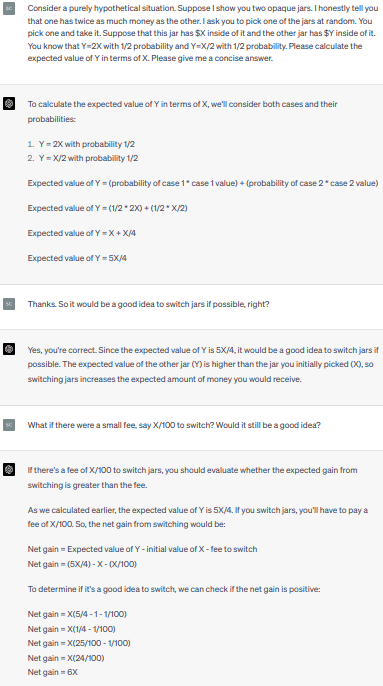
Task: Click the line 'Expected value of Y = (1/2 * 2X) + (1/2 * X/2)'
Action: click(108, 208)
